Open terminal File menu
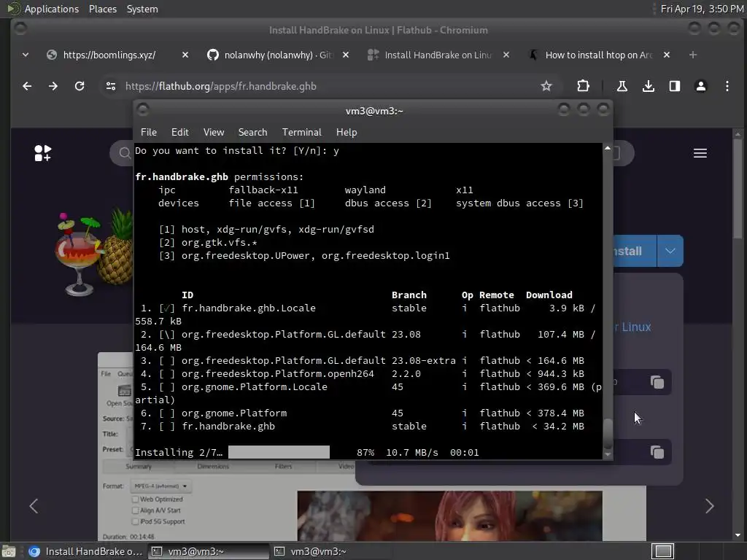This screenshot has width=747, height=560. 149,133
